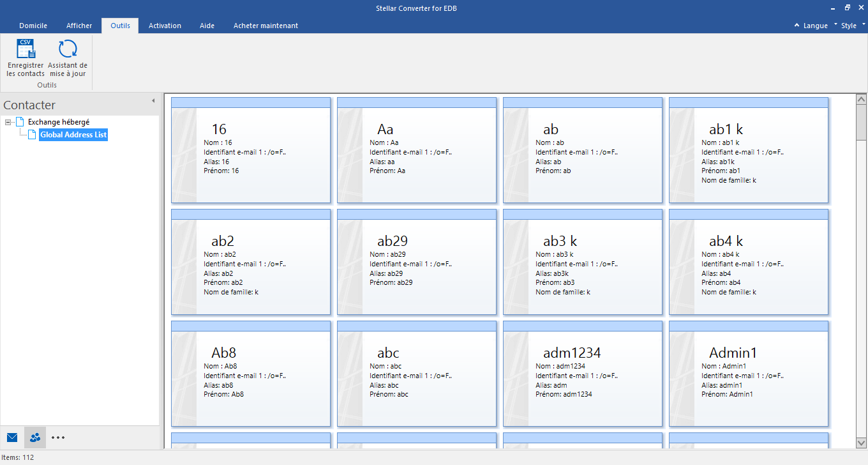This screenshot has width=868, height=465.
Task: Switch to the Afficher tab
Action: [x=79, y=26]
